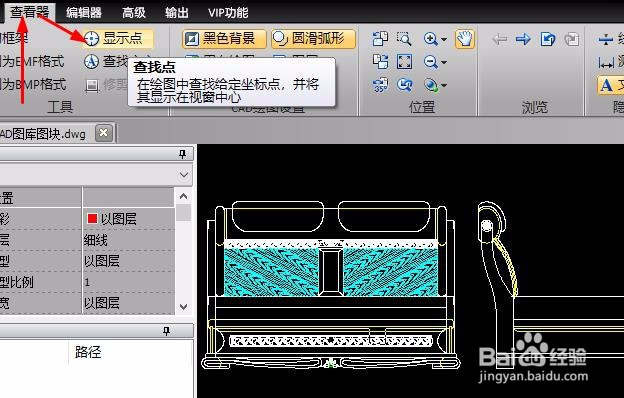Screen dimensions: 624x398
Task: Select the 细线 layer value cell
Action: click(x=128, y=240)
